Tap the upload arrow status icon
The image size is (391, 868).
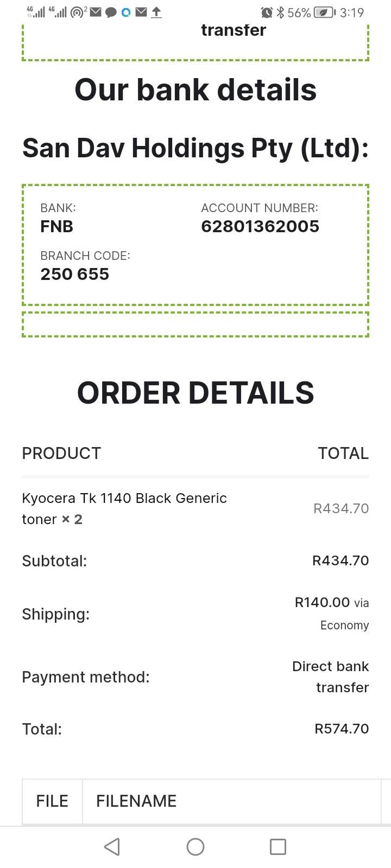(156, 12)
